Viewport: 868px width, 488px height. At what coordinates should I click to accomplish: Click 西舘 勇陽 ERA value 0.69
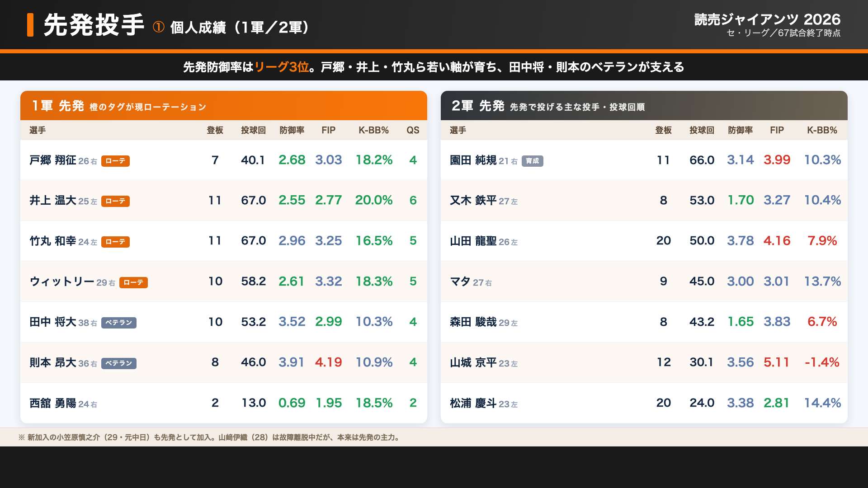292,403
